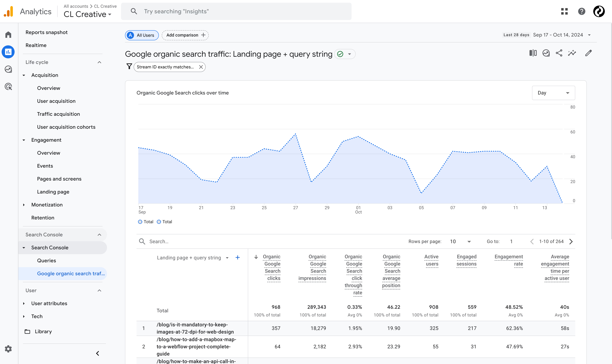Click the edit comparisons columns icon
Viewport: 612px width, 364px height.
pos(533,53)
